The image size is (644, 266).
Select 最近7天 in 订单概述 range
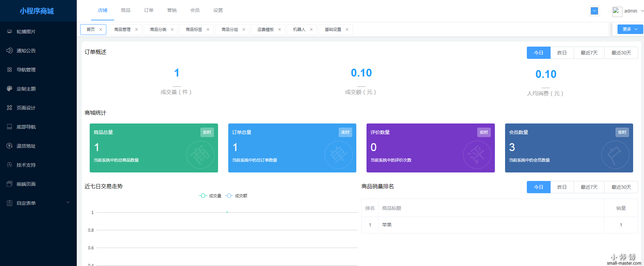click(589, 53)
